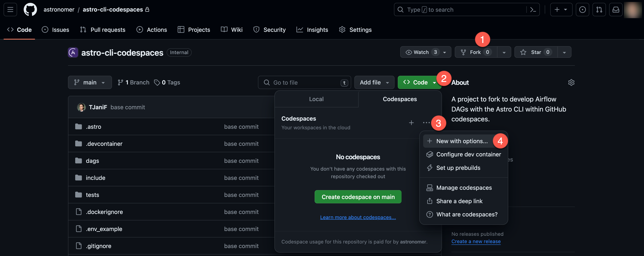Open the notifications inbox icon

coord(616,9)
